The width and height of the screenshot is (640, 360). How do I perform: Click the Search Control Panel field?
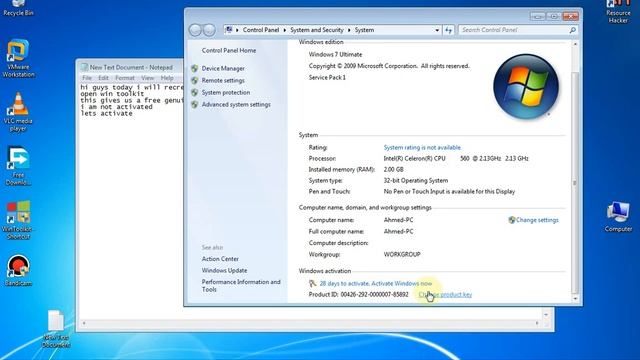click(513, 30)
